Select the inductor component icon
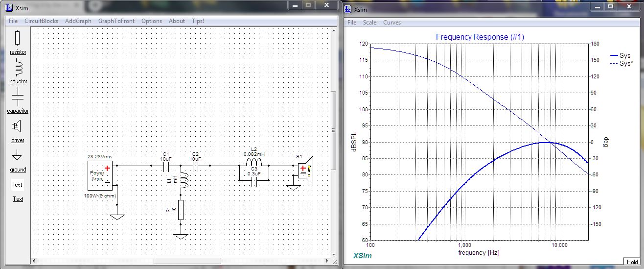Image resolution: width=644 pixels, height=269 pixels. point(18,67)
